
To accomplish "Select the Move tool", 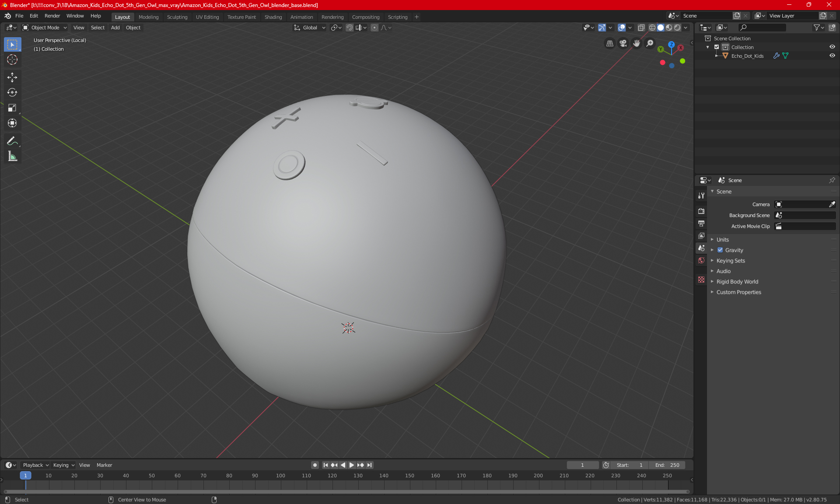I will click(x=12, y=77).
